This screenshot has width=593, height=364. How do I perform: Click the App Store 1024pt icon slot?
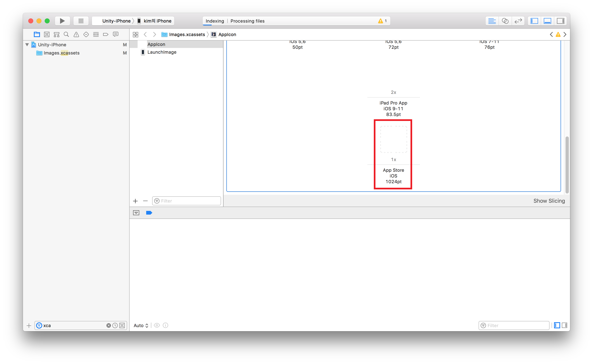tap(393, 139)
